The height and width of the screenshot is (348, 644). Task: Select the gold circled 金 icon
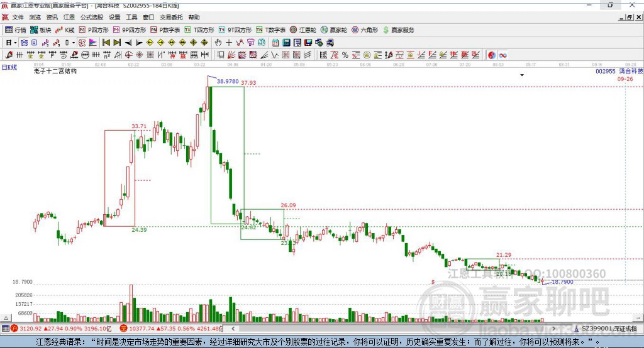point(367,55)
